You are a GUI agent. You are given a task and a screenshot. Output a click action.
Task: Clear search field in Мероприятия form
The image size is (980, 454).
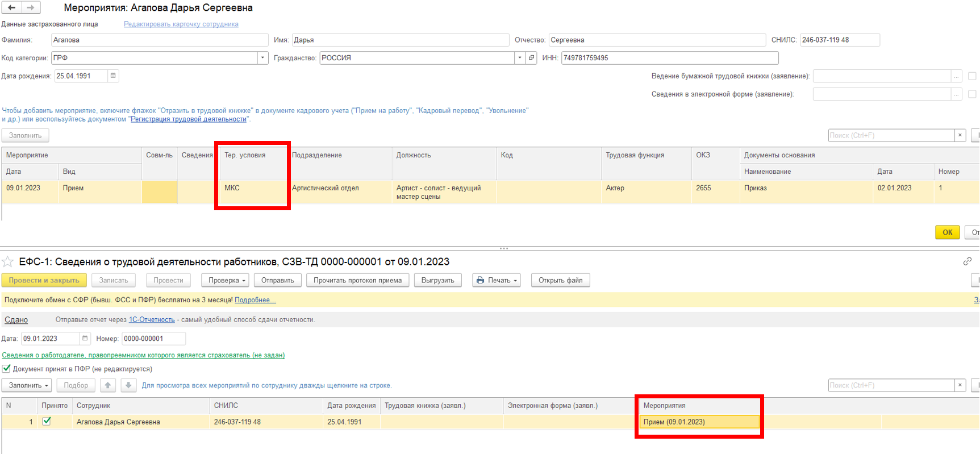coord(960,135)
